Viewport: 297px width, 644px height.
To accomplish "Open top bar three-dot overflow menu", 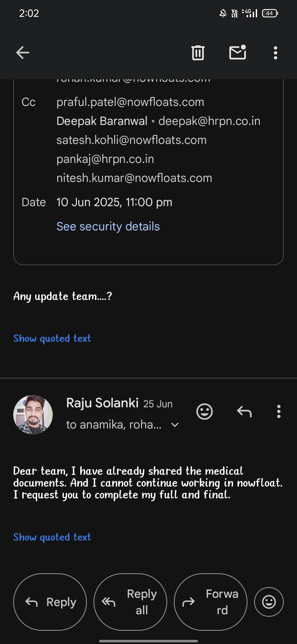I will point(275,53).
